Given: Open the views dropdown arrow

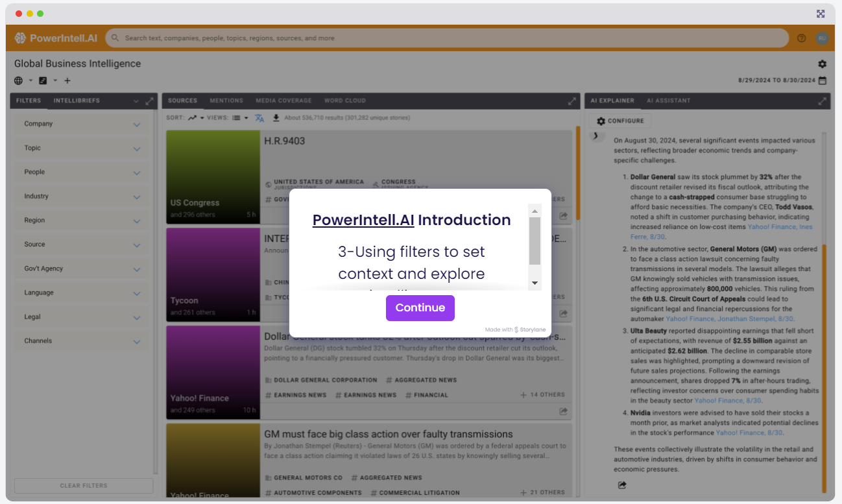Looking at the screenshot, I should pyautogui.click(x=247, y=118).
